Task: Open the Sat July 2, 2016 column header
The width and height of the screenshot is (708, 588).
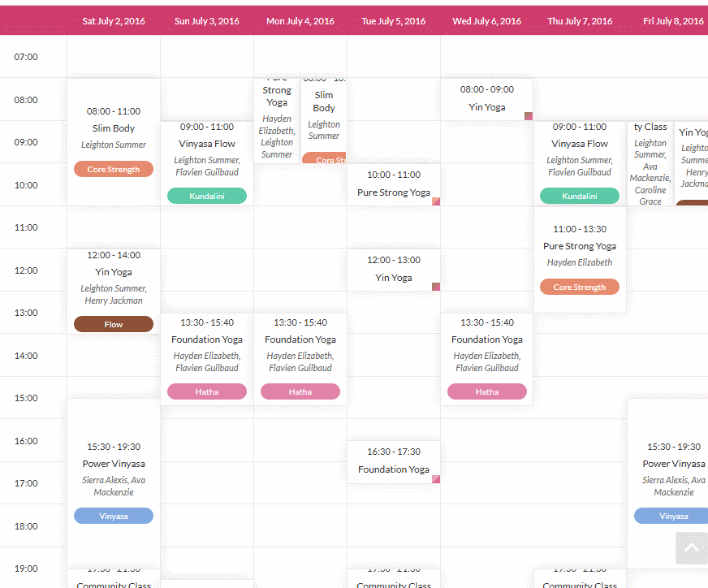Action: click(x=114, y=21)
